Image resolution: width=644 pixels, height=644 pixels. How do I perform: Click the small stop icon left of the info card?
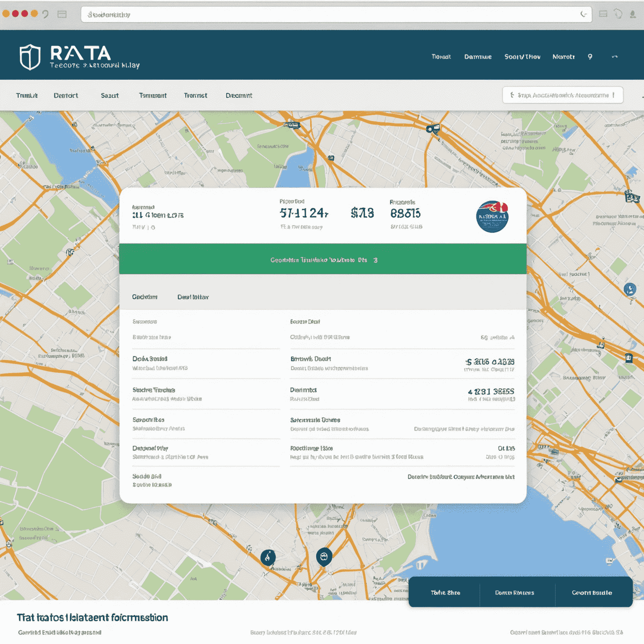click(70, 252)
